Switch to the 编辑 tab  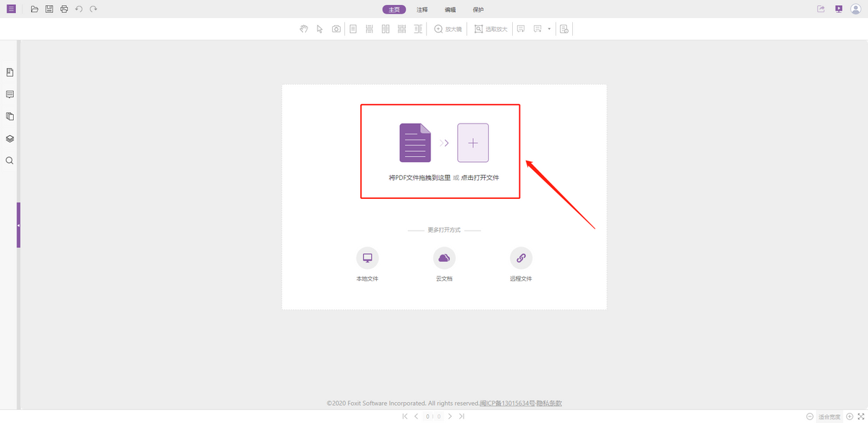tap(451, 9)
